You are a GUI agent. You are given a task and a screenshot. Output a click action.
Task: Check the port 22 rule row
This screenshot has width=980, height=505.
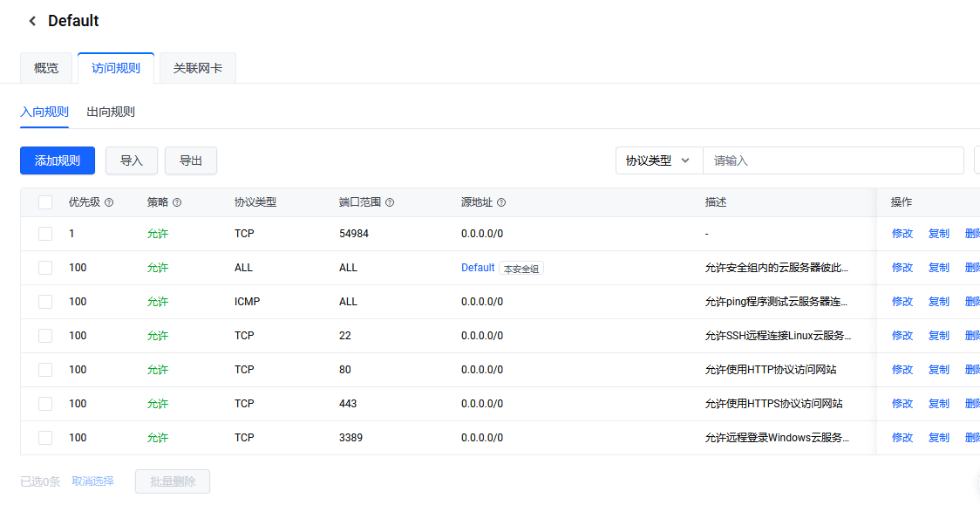[x=45, y=336]
